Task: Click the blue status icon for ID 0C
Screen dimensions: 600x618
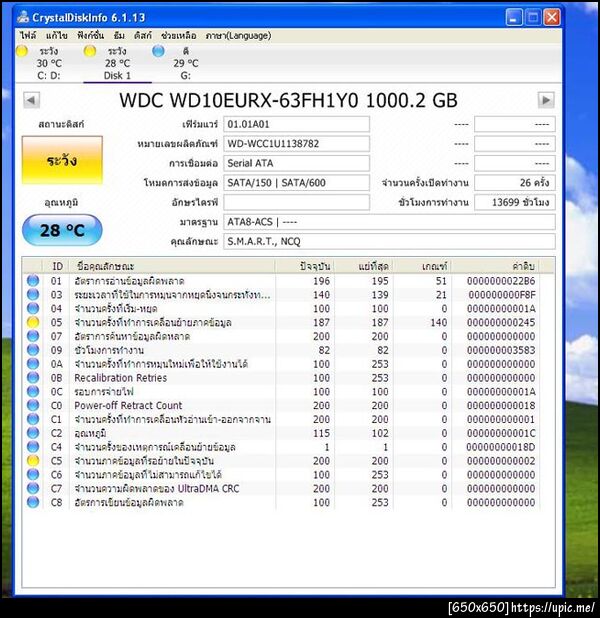Action: tap(33, 391)
